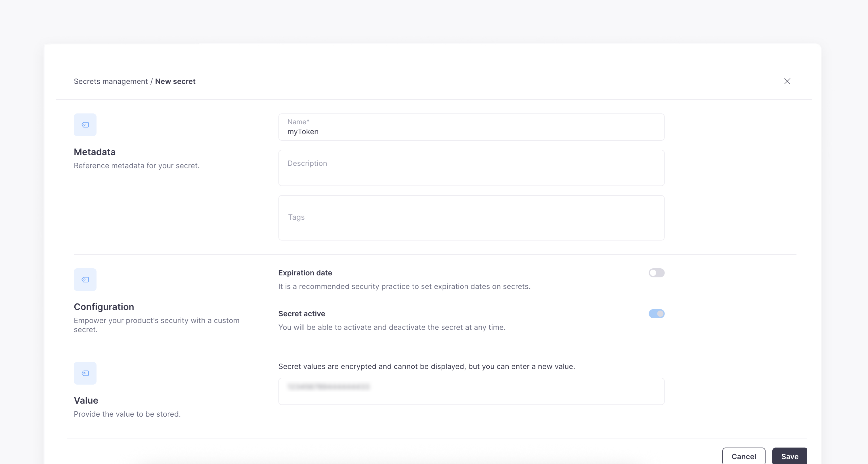Focus the Description text area
This screenshot has height=464, width=868.
point(471,168)
